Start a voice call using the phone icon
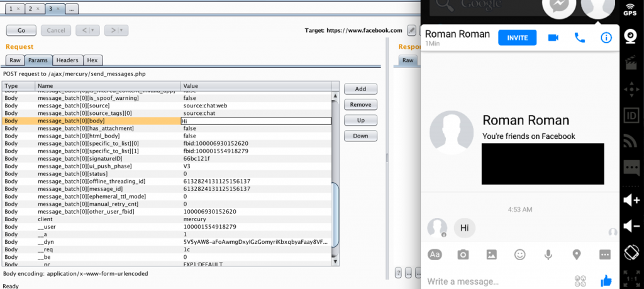This screenshot has height=289, width=644. pyautogui.click(x=579, y=38)
